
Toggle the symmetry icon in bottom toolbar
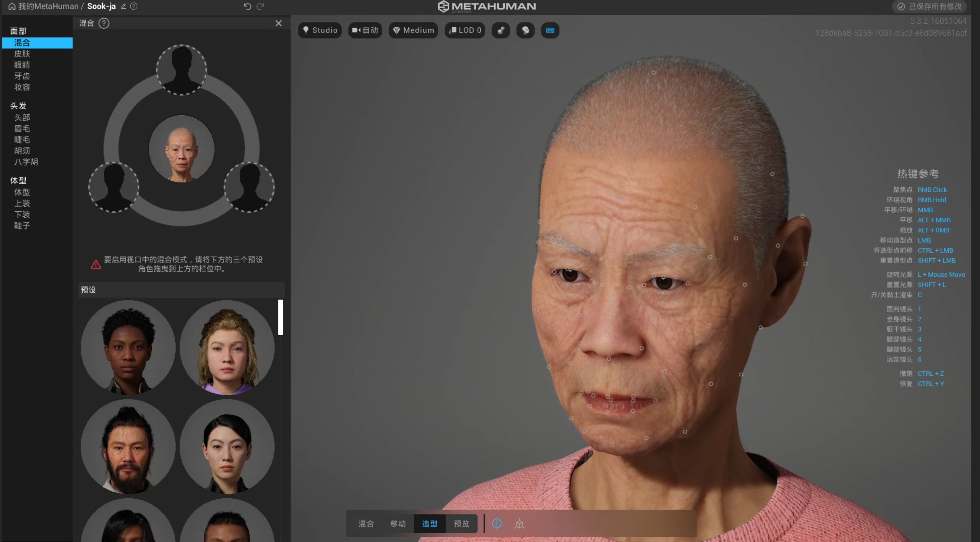(497, 524)
